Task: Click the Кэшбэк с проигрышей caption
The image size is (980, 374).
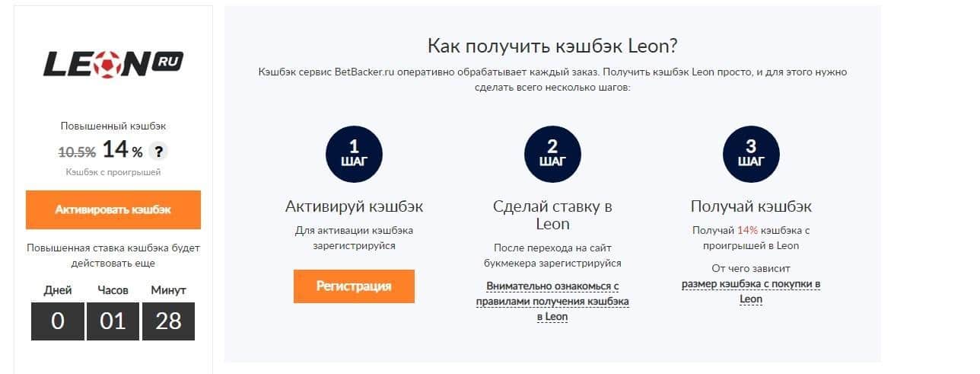Action: tap(113, 172)
